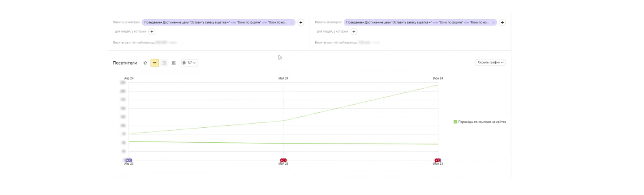
Task: Add visit condition in left segment
Action: (301, 23)
